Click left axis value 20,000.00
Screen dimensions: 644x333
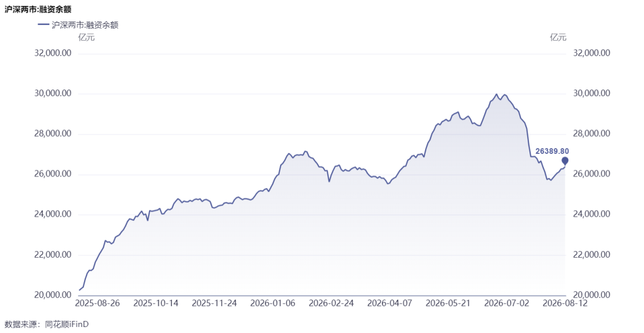pyautogui.click(x=52, y=295)
